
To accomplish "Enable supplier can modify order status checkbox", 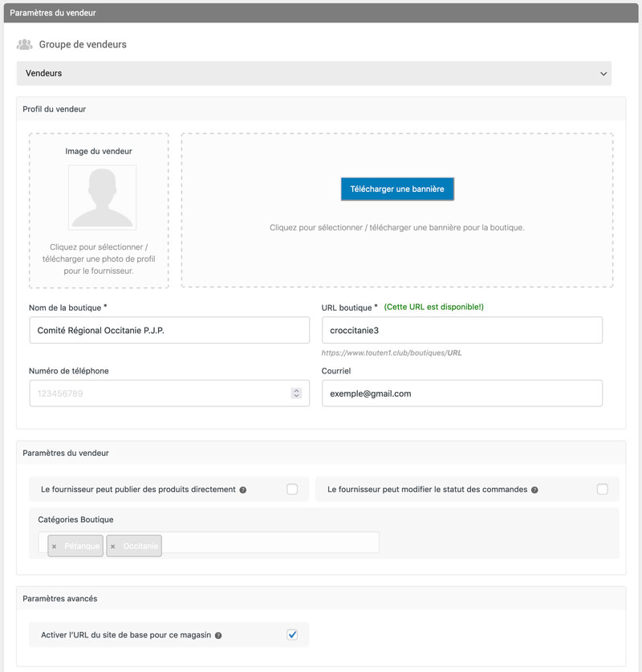I will point(602,489).
